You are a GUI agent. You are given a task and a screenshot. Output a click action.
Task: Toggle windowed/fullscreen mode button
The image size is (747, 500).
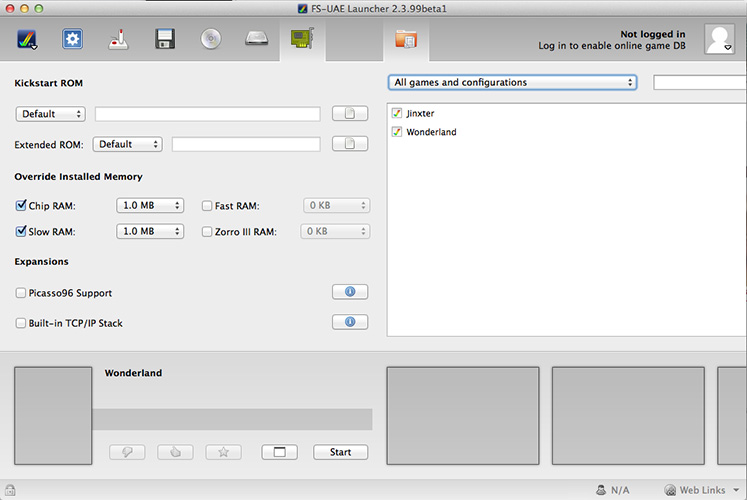click(x=280, y=452)
